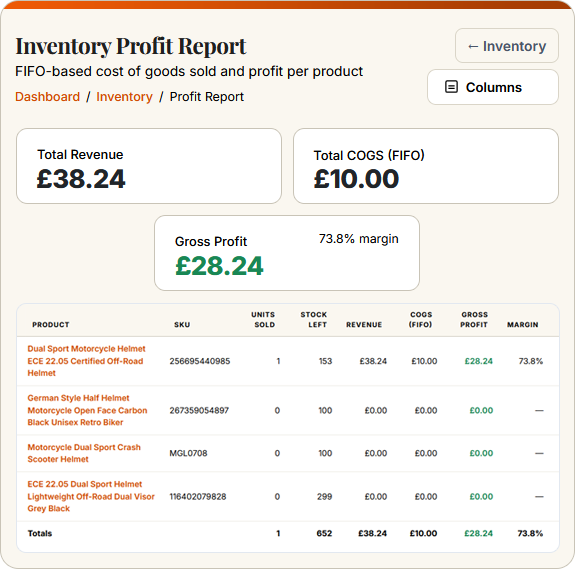Click the Inventory Profit Report heading
This screenshot has height=569, width=575.
pyautogui.click(x=131, y=46)
